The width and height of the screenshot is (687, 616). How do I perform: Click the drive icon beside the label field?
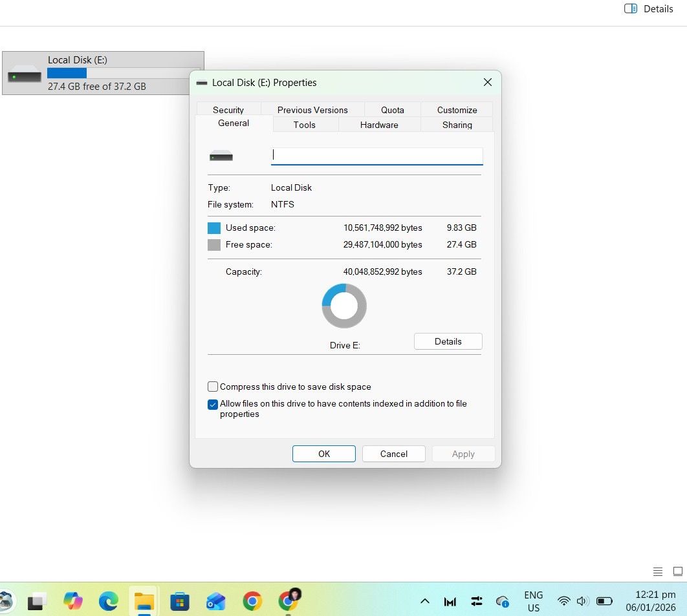tap(221, 156)
